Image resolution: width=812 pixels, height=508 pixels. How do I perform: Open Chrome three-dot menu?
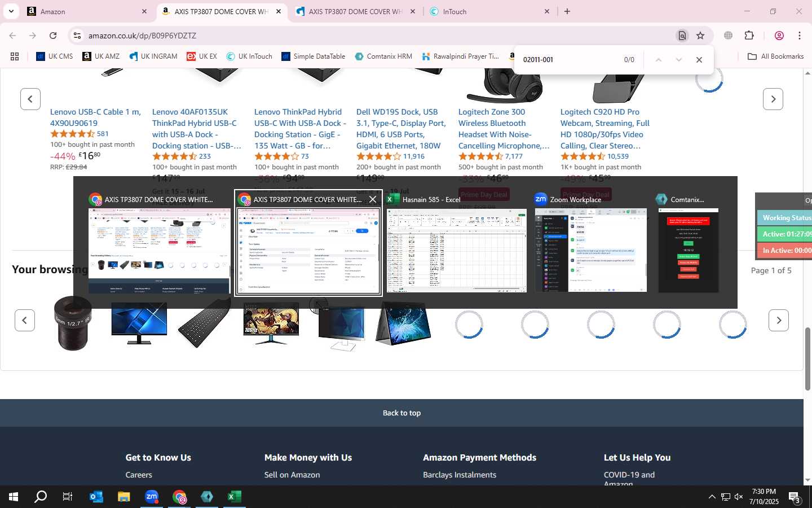[800, 36]
